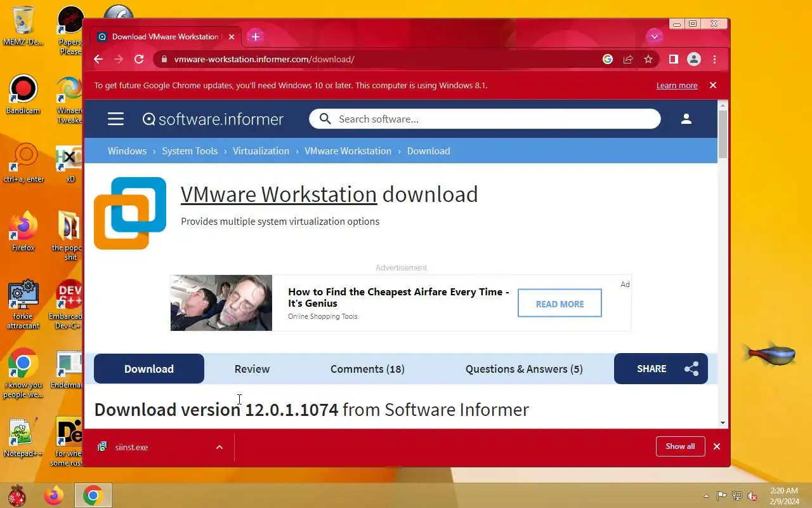Screen dimensions: 812x508
Task: Click the Ad info marker
Action: 625,284
